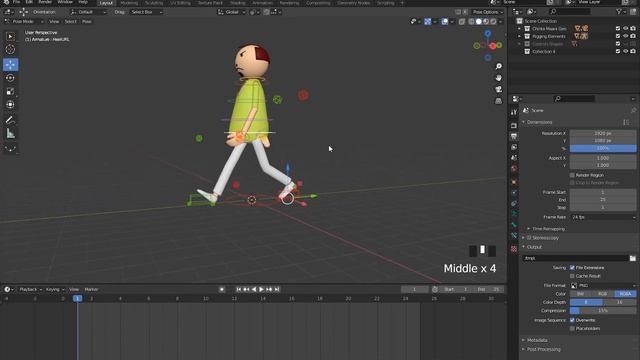Toggle auto keying record button
Viewport: 640px width, 360px height.
point(222,289)
